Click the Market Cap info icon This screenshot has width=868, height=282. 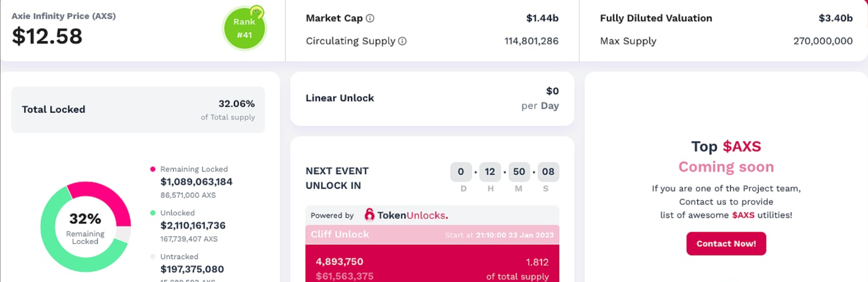pos(370,18)
